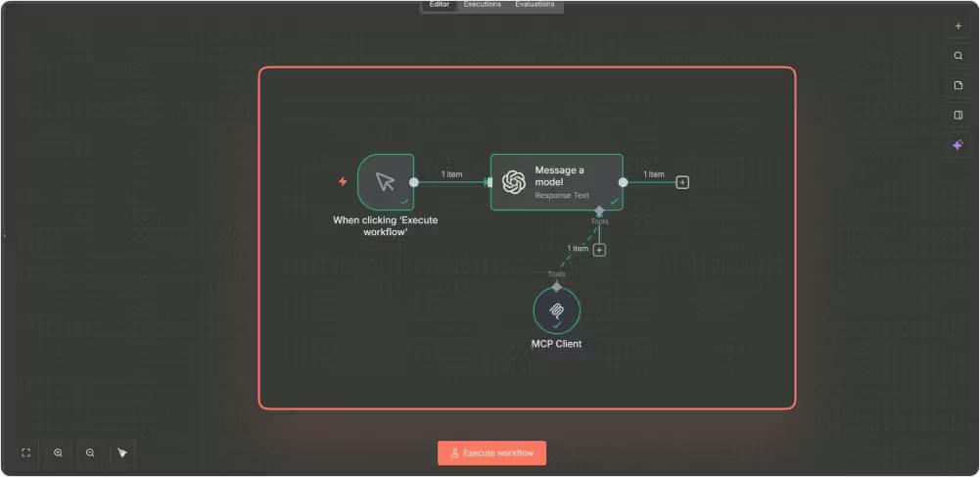Click the OpenAI logo on Message a model node
980x477 pixels.
point(514,182)
